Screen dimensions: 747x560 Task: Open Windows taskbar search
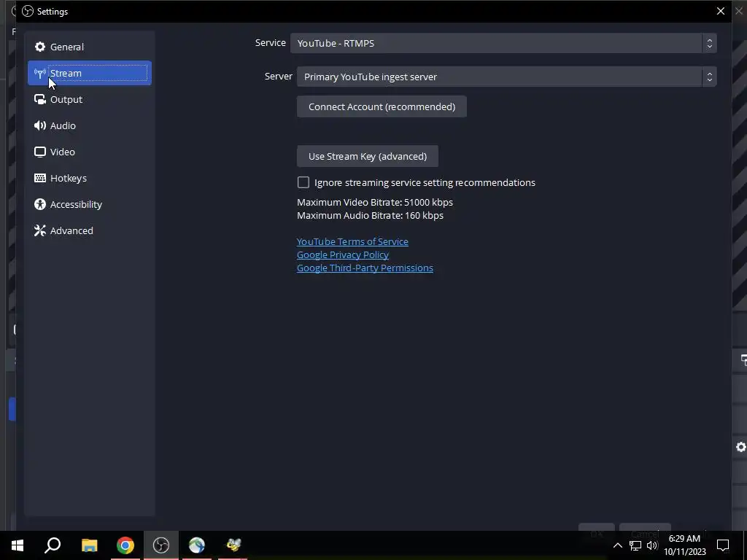53,545
